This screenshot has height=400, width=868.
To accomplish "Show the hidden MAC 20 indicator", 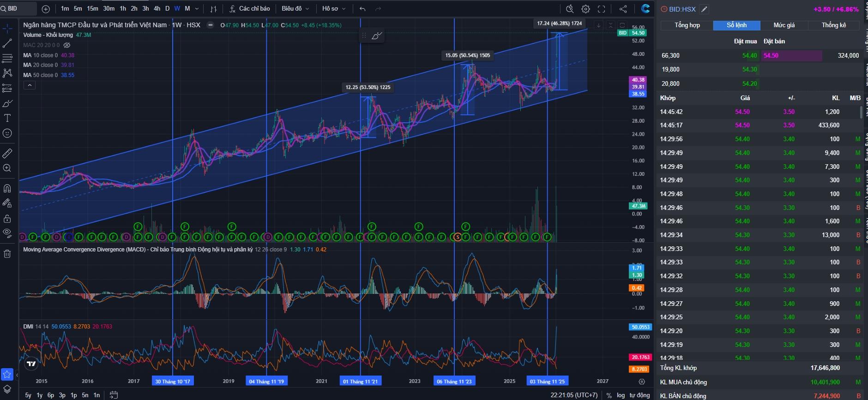I will pos(67,45).
